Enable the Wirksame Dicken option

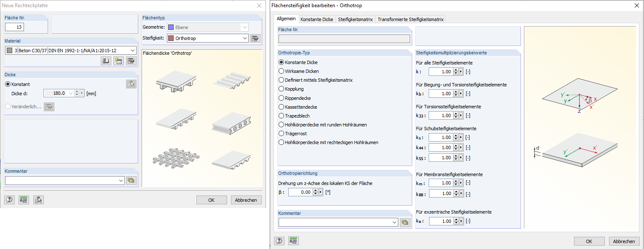[281, 71]
